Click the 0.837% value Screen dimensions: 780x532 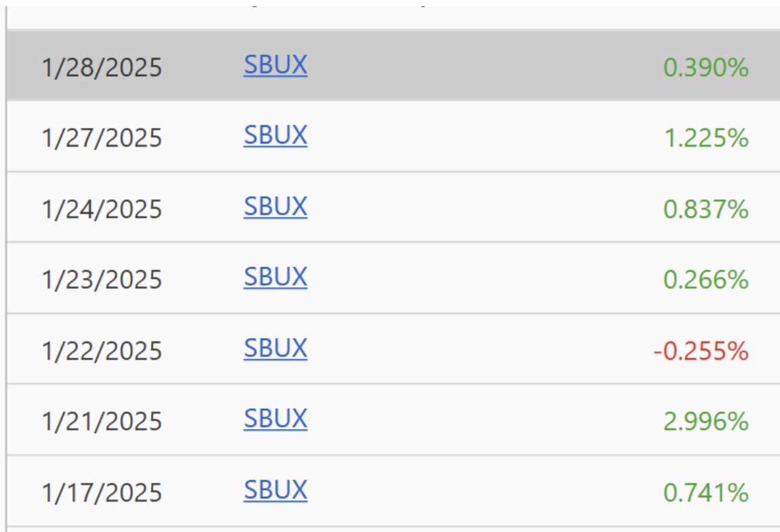pos(705,209)
